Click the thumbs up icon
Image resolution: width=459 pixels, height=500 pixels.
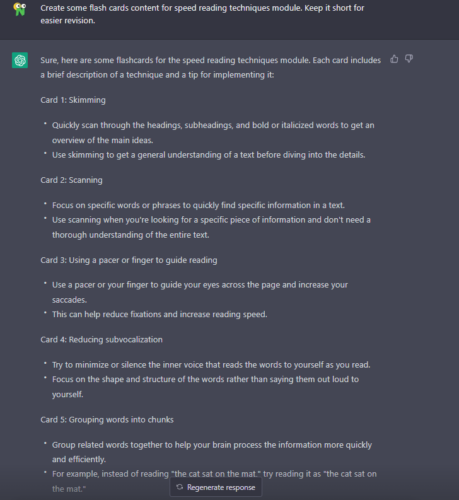click(394, 59)
